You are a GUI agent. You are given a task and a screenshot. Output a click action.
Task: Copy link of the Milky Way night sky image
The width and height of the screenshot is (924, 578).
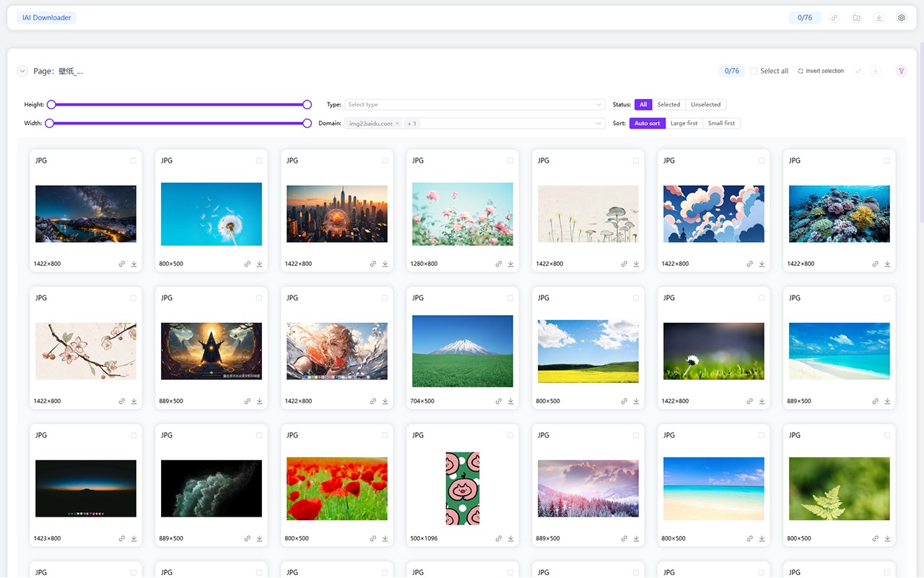(122, 264)
